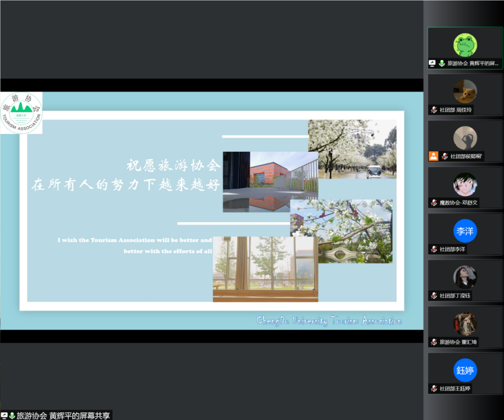Click the screen-share icon in the bottom-left label
This screenshot has width=504, height=420.
pos(4,416)
